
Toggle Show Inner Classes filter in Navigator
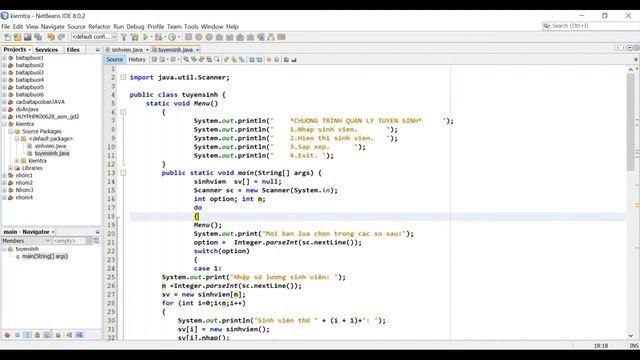tap(47, 335)
